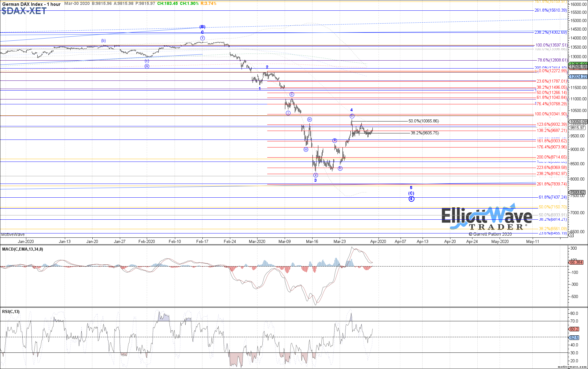This screenshot has width=588, height=369.
Task: Select the 'German DAX Index - 1 hour' header
Action: pyautogui.click(x=31, y=4)
